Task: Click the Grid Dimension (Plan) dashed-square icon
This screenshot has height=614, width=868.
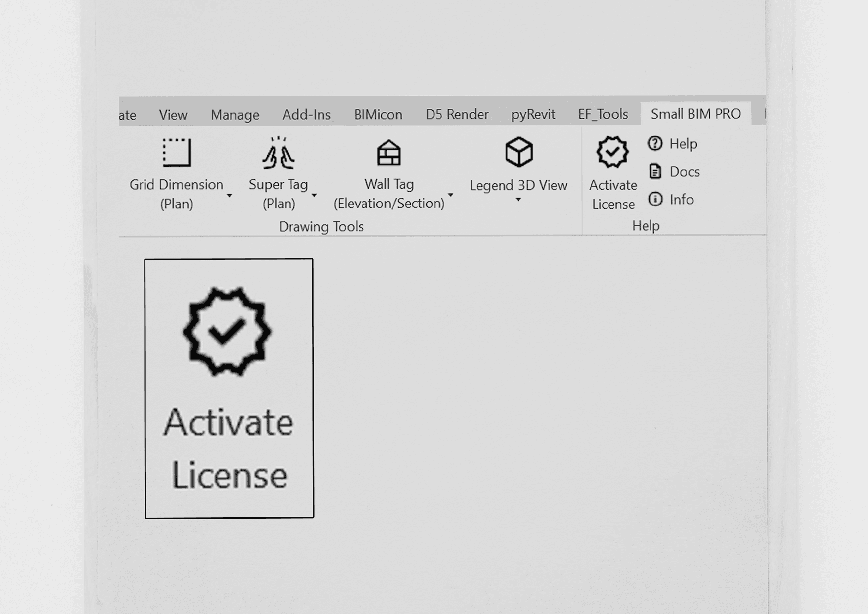Action: click(176, 152)
